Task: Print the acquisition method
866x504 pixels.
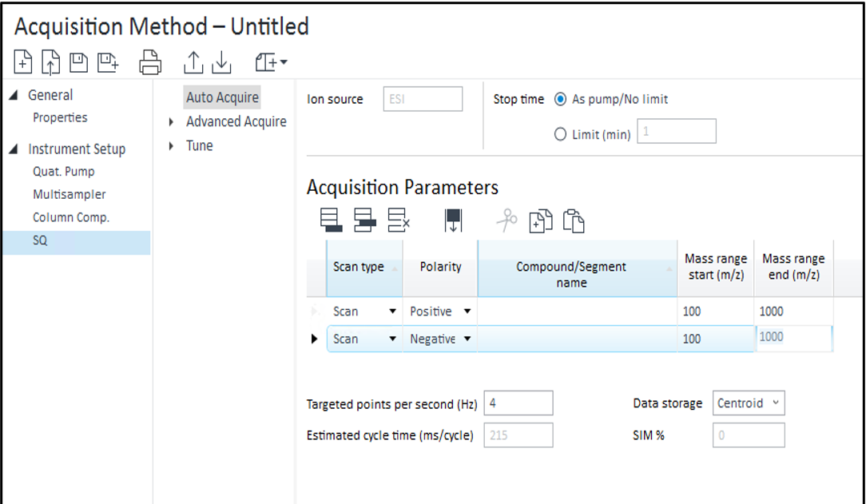Action: point(150,62)
